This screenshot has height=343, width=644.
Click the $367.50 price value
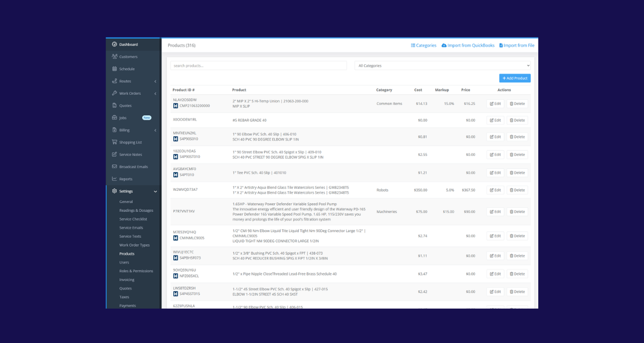pyautogui.click(x=469, y=190)
